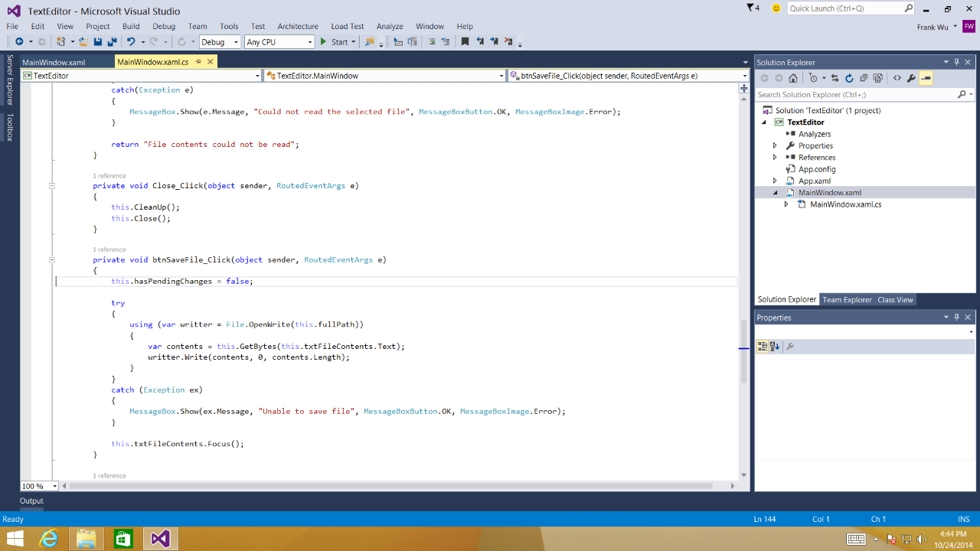Collapse the TextEditor project node
This screenshot has width=980, height=551.
pyautogui.click(x=763, y=122)
